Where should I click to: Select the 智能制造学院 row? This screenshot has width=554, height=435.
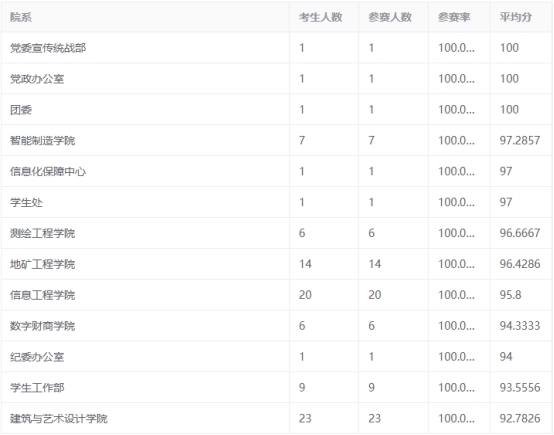tap(277, 140)
